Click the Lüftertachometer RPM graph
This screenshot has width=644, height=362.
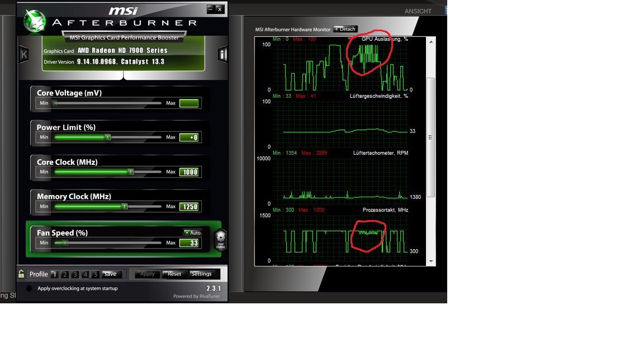pos(340,182)
